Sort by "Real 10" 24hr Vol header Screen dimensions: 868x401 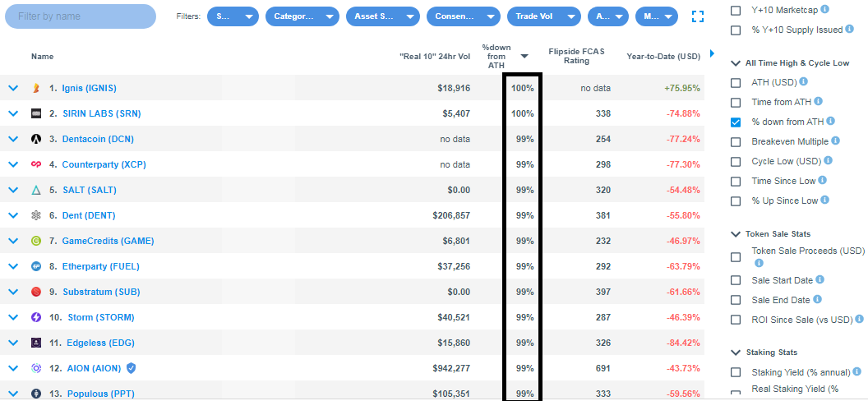(x=435, y=57)
